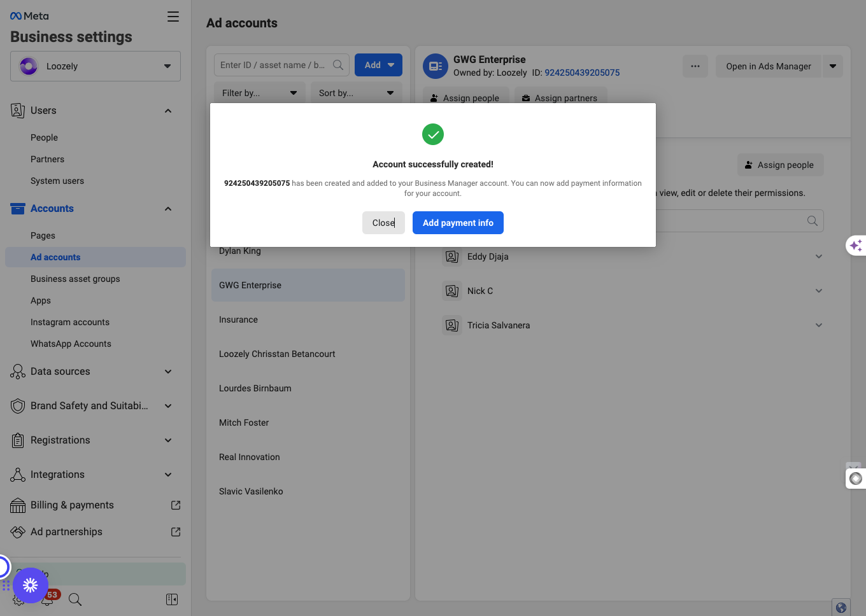Collapse the Users section

(168, 111)
